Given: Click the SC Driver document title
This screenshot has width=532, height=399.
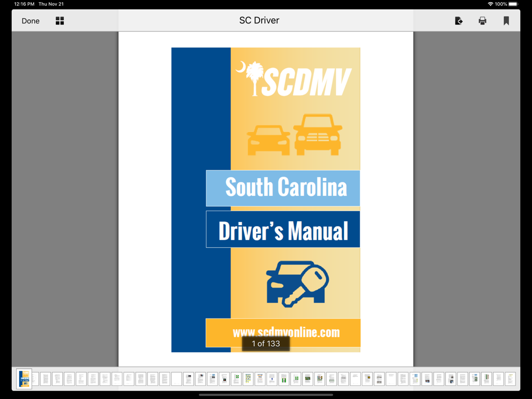Looking at the screenshot, I should (x=259, y=20).
